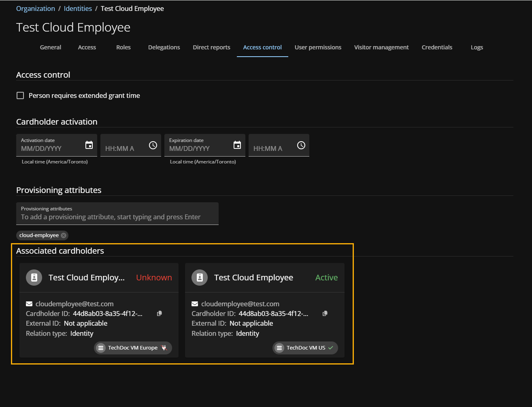Click the cardholder badge icon on Active card

[x=200, y=278]
